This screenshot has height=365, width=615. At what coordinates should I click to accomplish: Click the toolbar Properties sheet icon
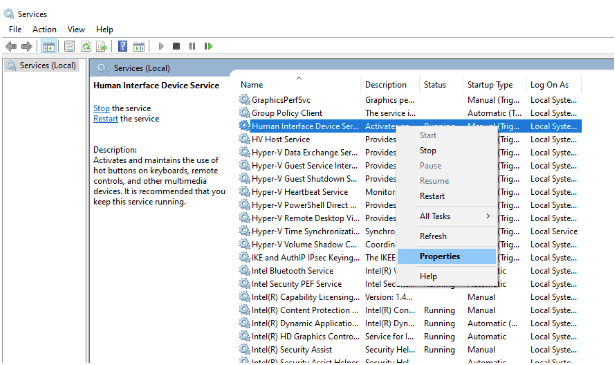(x=69, y=47)
